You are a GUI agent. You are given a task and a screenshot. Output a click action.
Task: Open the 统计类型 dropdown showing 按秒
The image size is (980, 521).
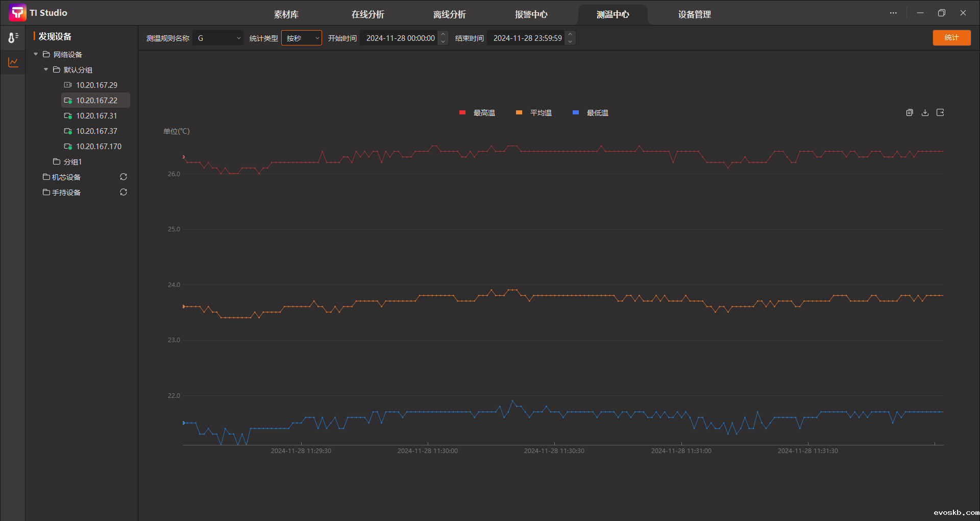pyautogui.click(x=301, y=38)
